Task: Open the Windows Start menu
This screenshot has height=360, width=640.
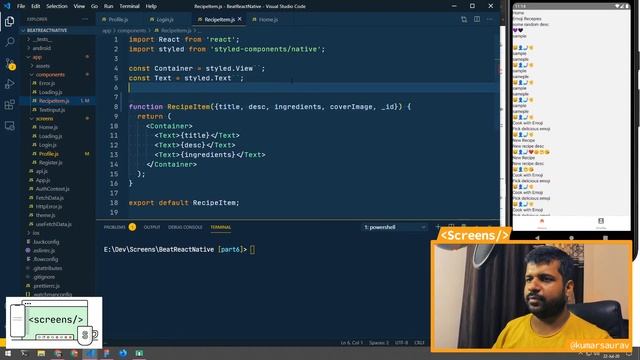Action: (8, 353)
